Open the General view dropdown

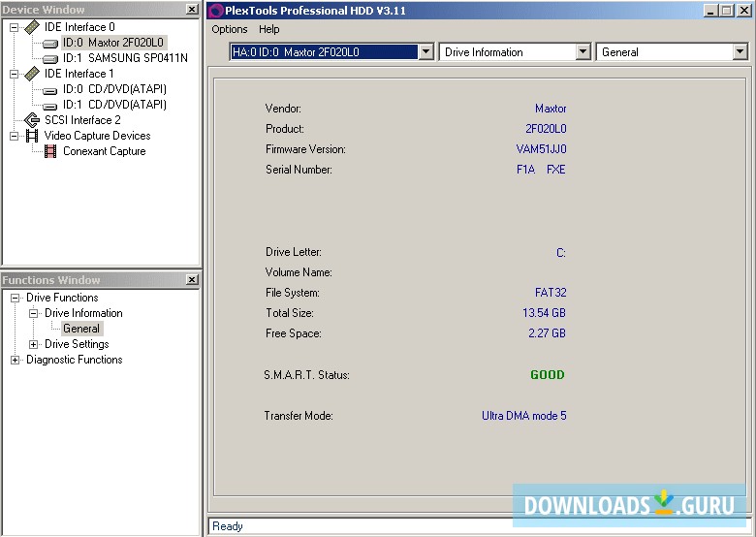[x=740, y=52]
